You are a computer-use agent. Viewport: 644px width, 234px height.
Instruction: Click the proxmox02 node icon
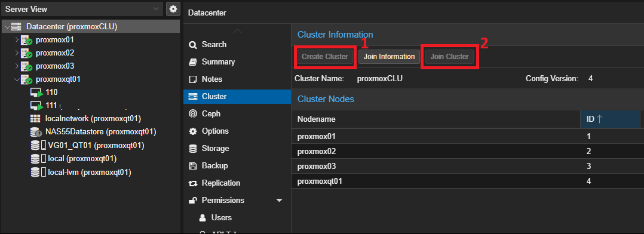coord(26,53)
